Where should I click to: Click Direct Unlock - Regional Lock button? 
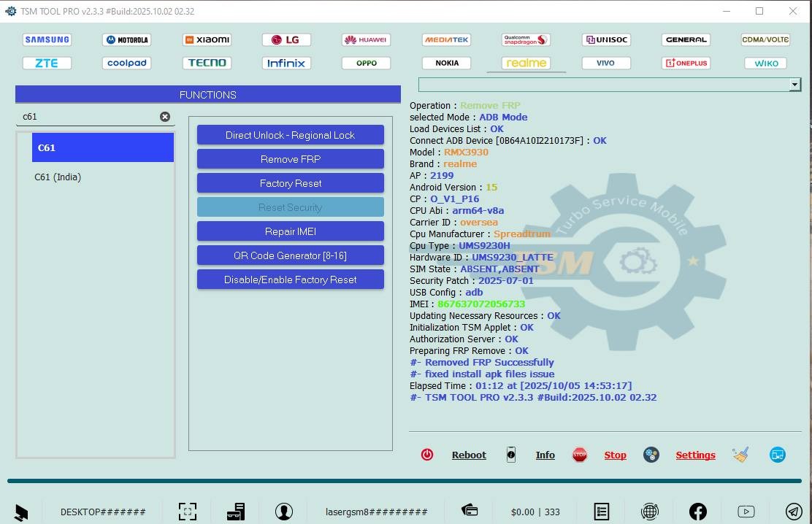290,135
